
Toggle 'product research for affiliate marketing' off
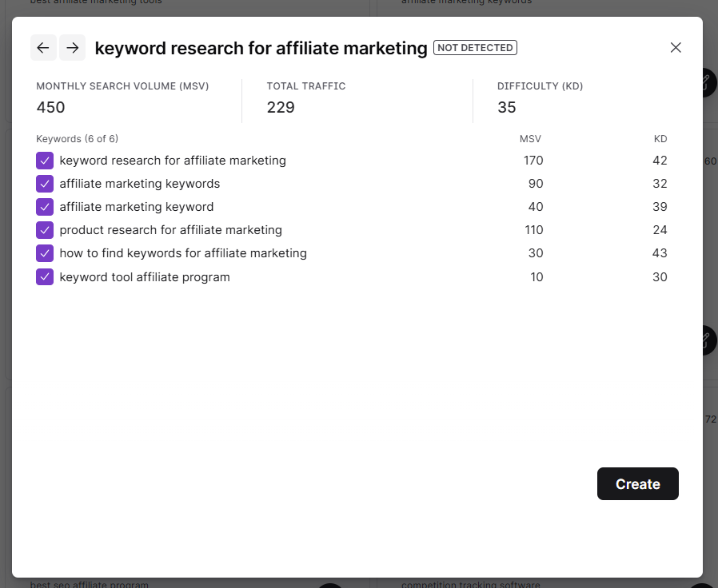tap(45, 230)
